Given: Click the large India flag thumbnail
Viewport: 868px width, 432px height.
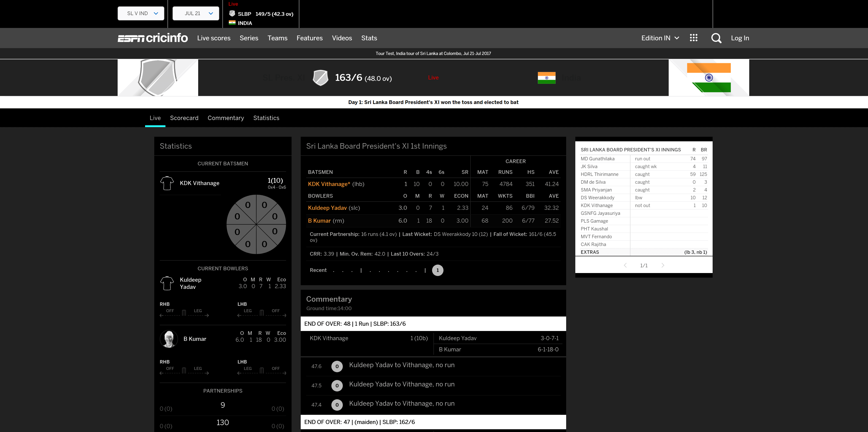Looking at the screenshot, I should coord(709,78).
